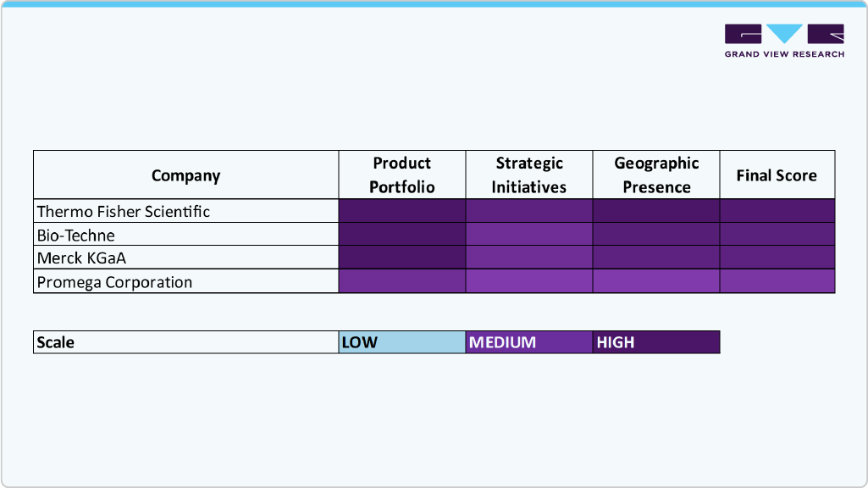Click the HIGH scale color swatch
Screen dimensions: 868x488
click(656, 342)
